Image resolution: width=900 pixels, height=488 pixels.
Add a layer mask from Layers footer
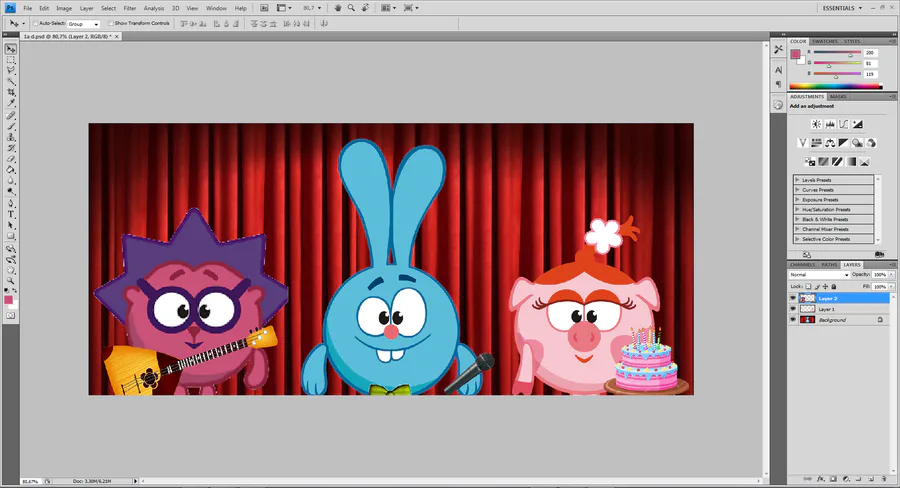pyautogui.click(x=833, y=479)
